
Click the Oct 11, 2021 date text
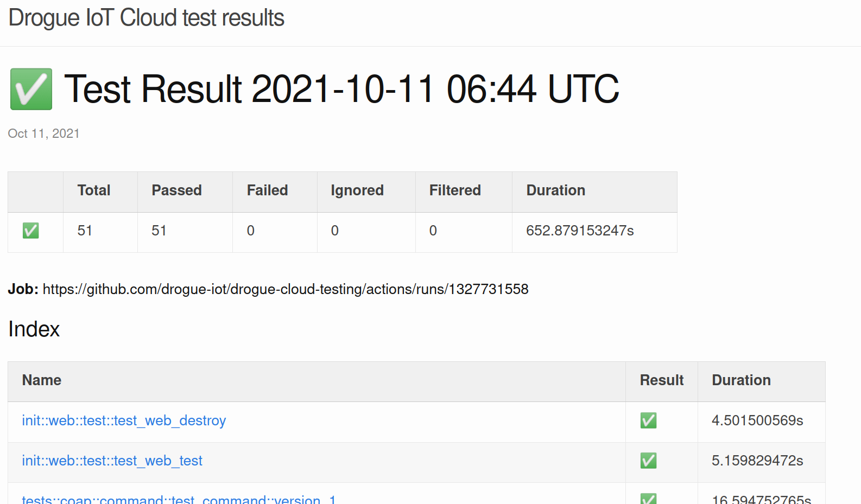(43, 133)
